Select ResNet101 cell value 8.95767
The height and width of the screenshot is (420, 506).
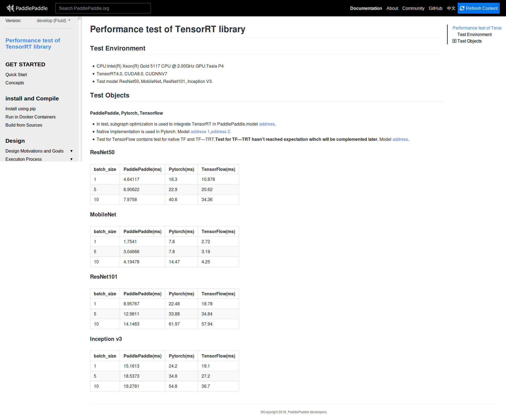(x=131, y=304)
